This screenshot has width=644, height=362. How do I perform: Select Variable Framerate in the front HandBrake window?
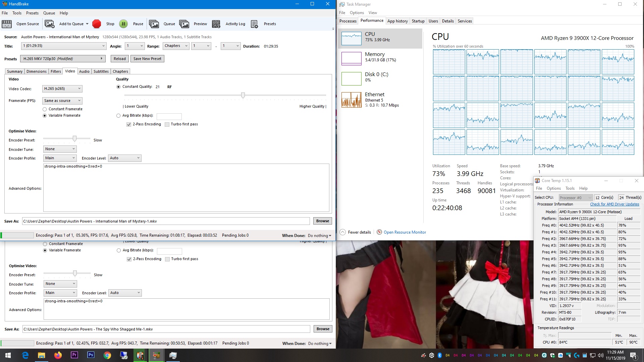(x=45, y=116)
